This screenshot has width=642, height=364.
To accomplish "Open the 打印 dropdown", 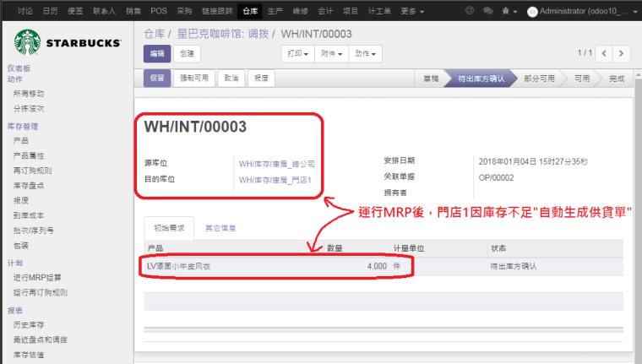I will tap(297, 54).
